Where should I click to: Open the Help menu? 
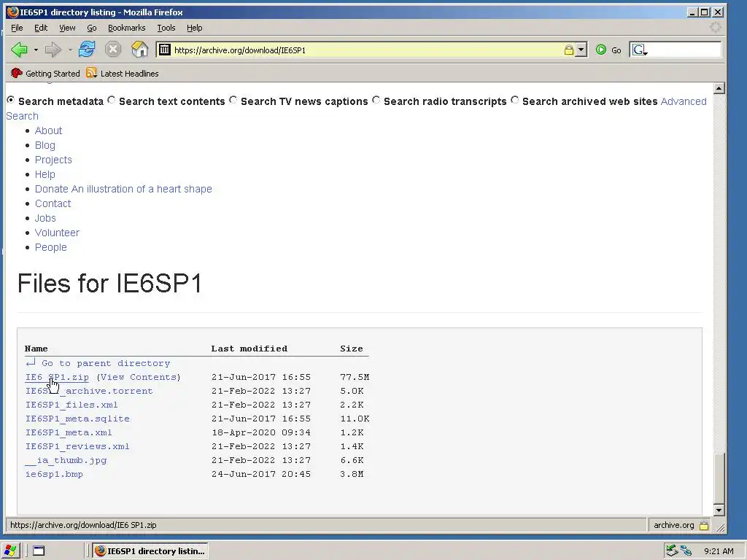(194, 28)
